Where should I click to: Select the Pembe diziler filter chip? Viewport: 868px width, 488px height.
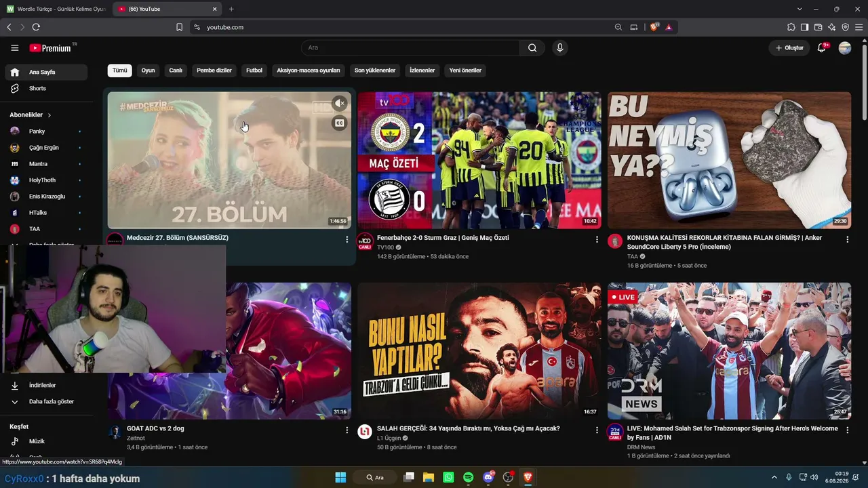[x=214, y=70]
